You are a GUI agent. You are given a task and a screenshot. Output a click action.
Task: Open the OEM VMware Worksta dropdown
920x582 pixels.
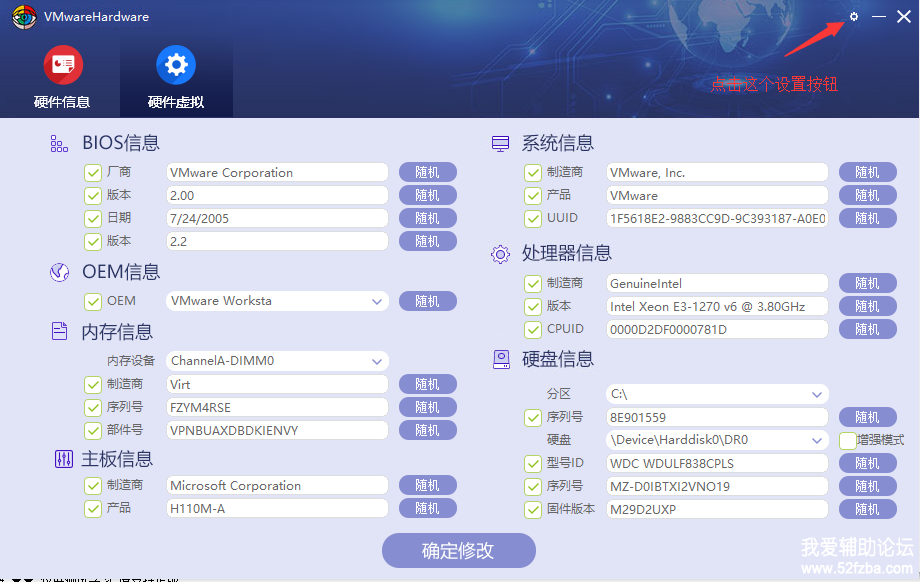click(x=278, y=301)
